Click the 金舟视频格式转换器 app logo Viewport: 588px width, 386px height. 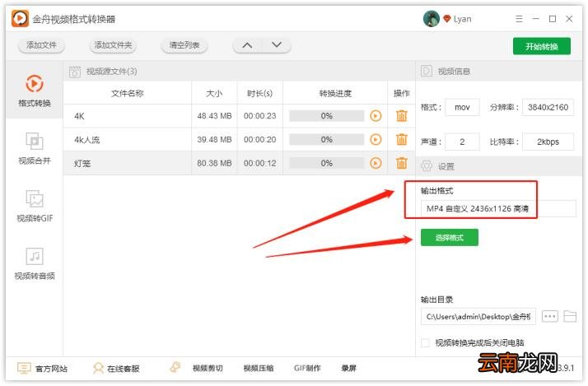(20, 18)
